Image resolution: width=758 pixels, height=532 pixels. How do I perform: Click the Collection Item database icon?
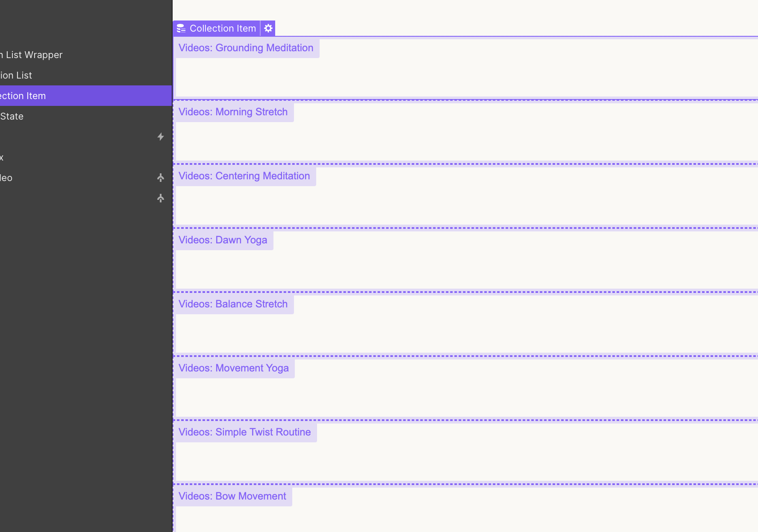pos(181,28)
